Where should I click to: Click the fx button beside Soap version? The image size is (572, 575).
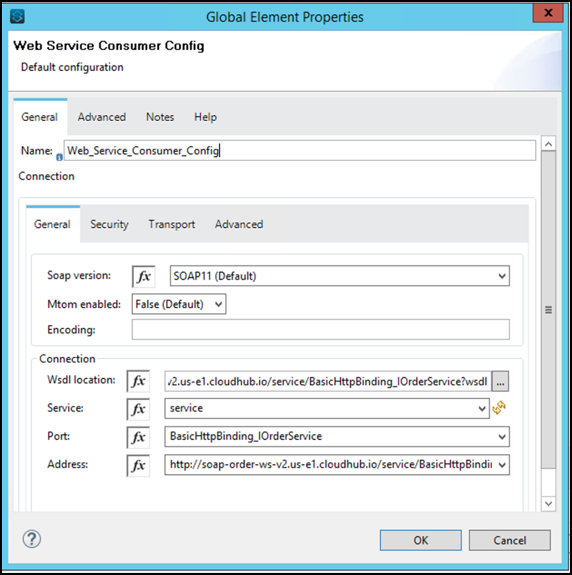tap(143, 276)
